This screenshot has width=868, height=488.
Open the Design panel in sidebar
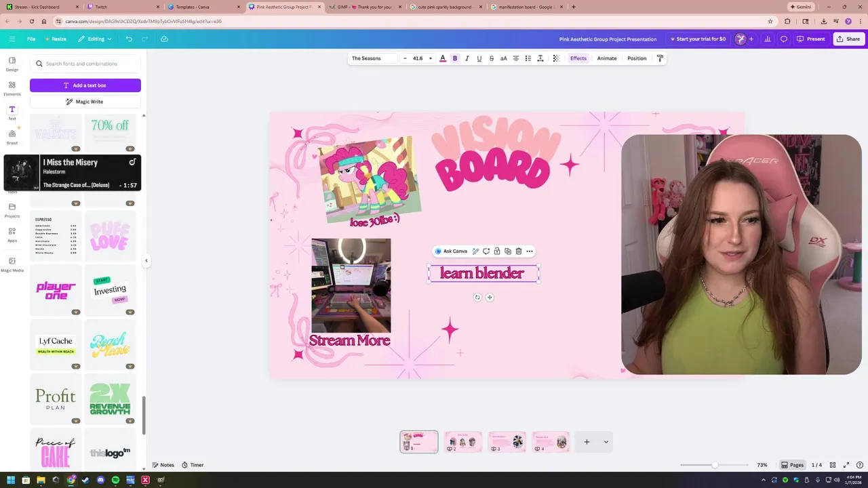click(12, 64)
